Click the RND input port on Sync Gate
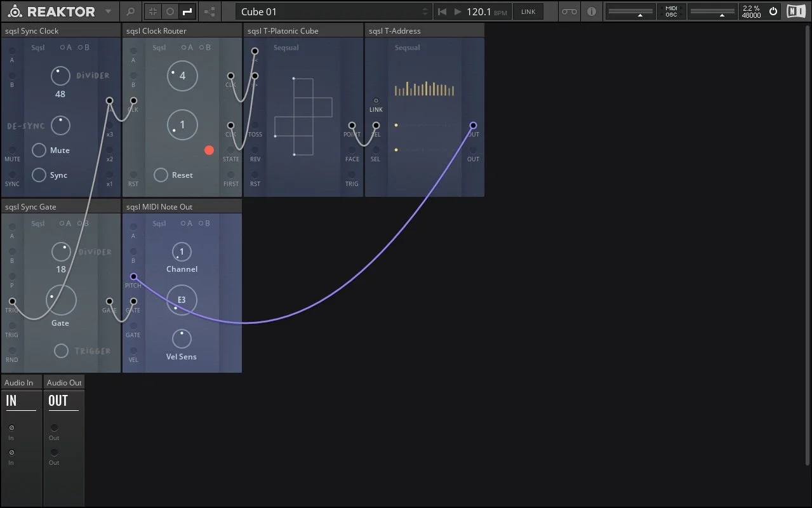The width and height of the screenshot is (812, 508). tap(12, 351)
